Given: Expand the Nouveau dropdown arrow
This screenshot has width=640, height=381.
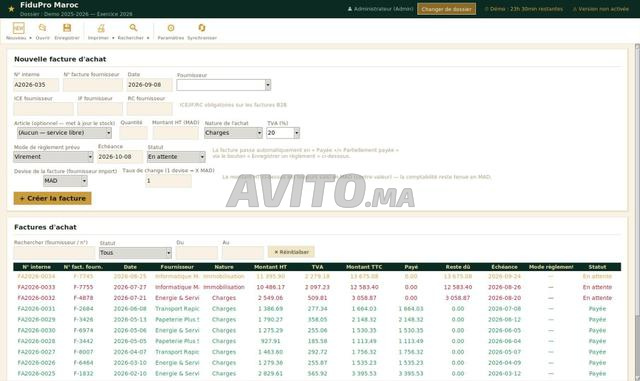Looking at the screenshot, I should click(30, 38).
